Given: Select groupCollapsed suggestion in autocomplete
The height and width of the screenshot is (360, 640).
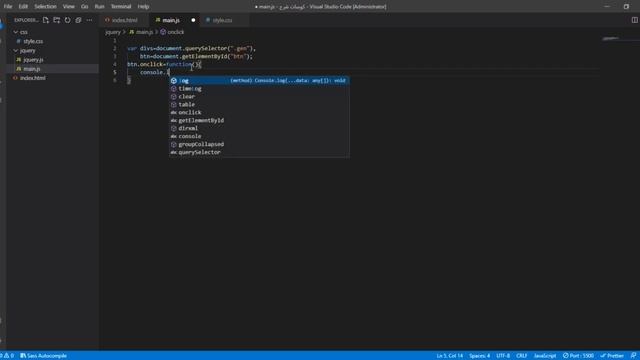Looking at the screenshot, I should coord(259,144).
